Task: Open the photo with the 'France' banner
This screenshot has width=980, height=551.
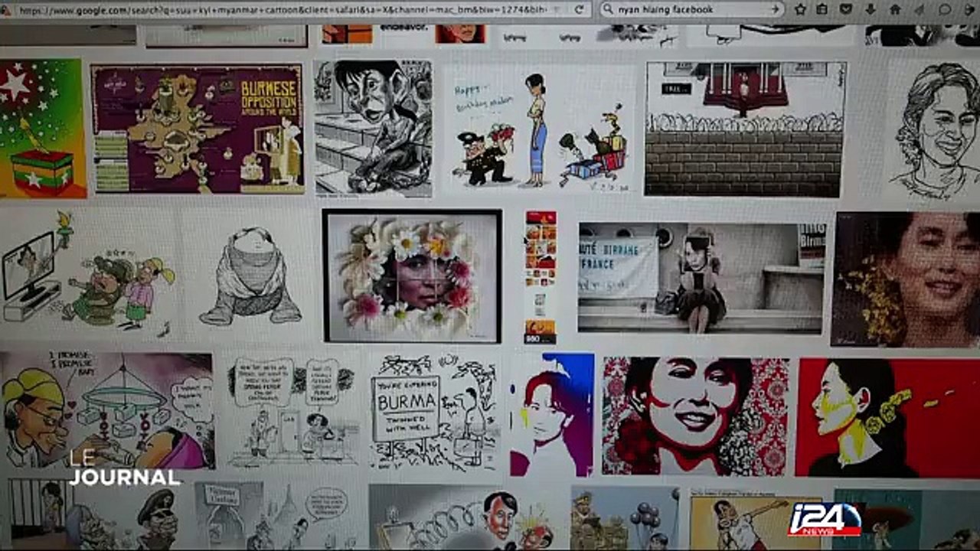Action: pyautogui.click(x=701, y=277)
